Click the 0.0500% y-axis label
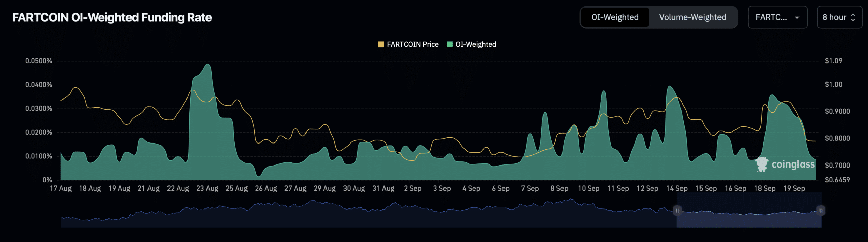Screen dimensions: 868x242 [39, 61]
